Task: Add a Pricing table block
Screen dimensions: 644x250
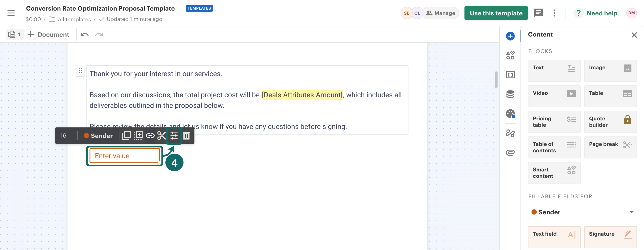Action: (554, 122)
